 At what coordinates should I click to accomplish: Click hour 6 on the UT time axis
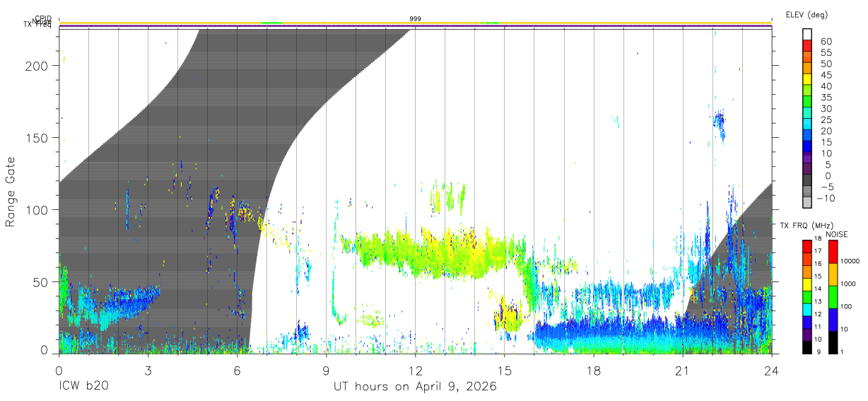237,371
